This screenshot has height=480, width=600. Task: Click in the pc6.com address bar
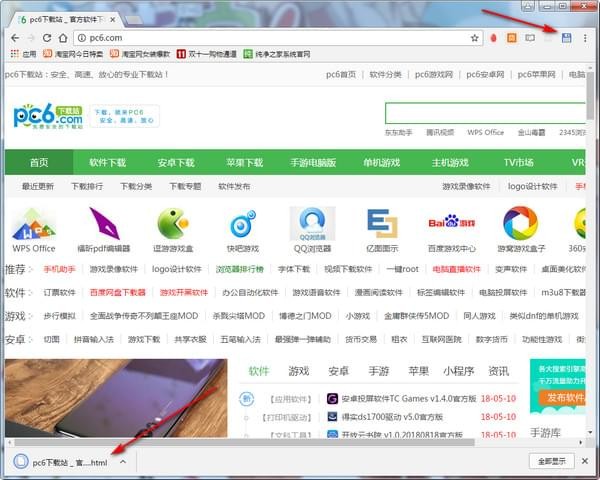click(x=276, y=38)
